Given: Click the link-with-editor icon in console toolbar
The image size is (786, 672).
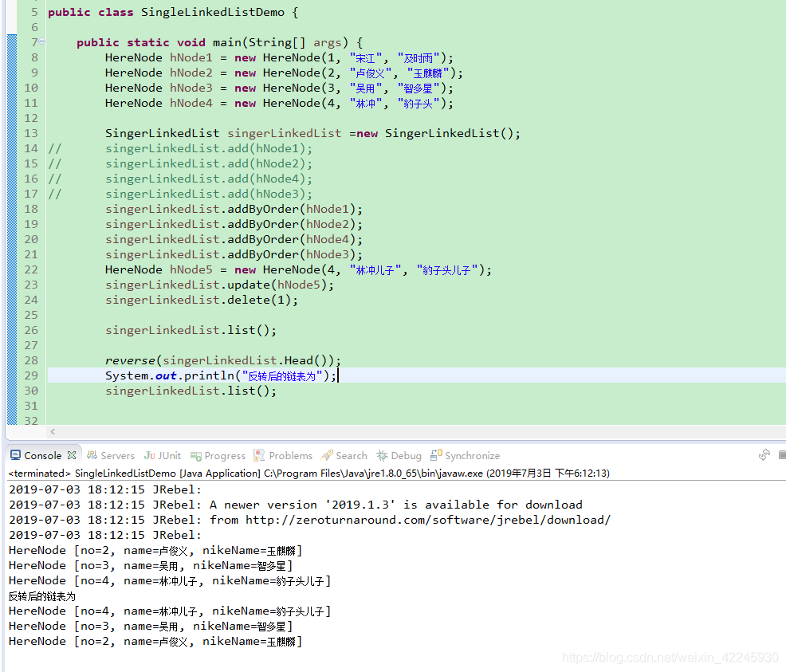Looking at the screenshot, I should click(764, 455).
